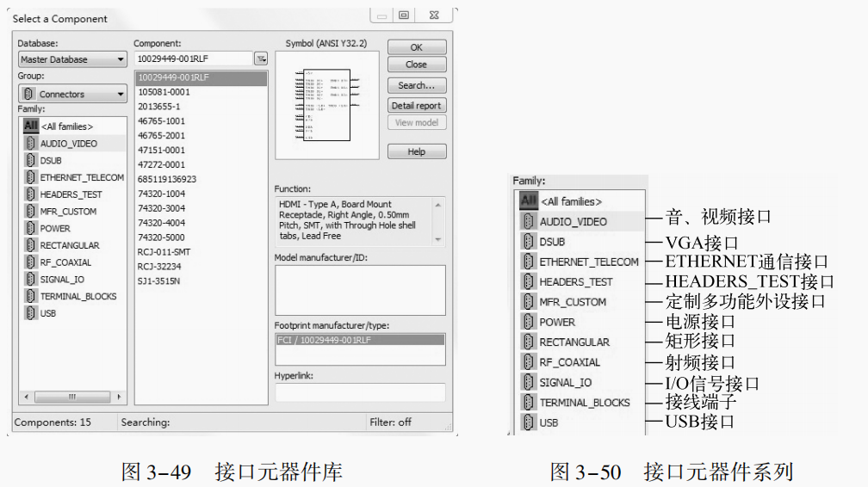
Task: Click AUDIO_VIDEO icon in enlarged Family panel
Action: point(528,221)
